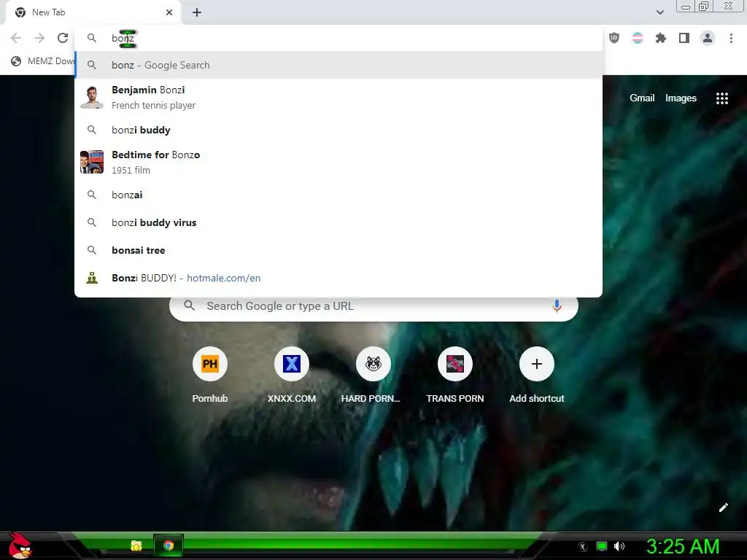Click the Chrome taskbar icon
Viewport: 747px width, 560px height.
169,545
